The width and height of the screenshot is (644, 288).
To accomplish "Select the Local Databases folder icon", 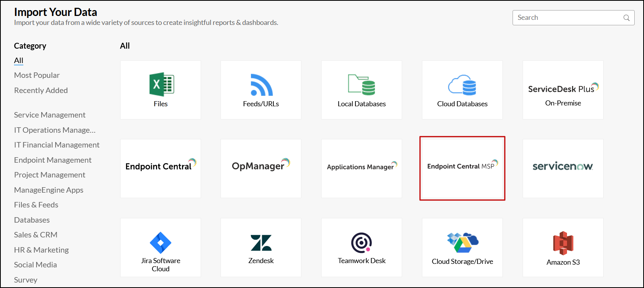I will click(362, 85).
